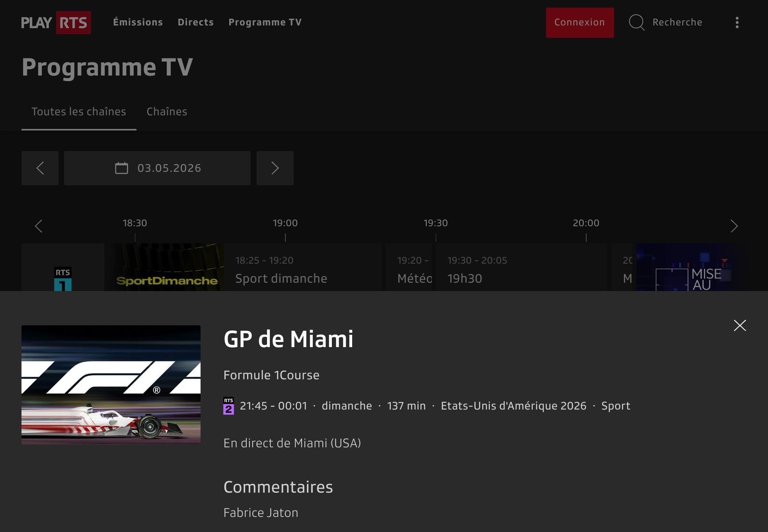Image resolution: width=768 pixels, height=532 pixels.
Task: Click commentator name Fabrice Jaton
Action: pos(261,513)
